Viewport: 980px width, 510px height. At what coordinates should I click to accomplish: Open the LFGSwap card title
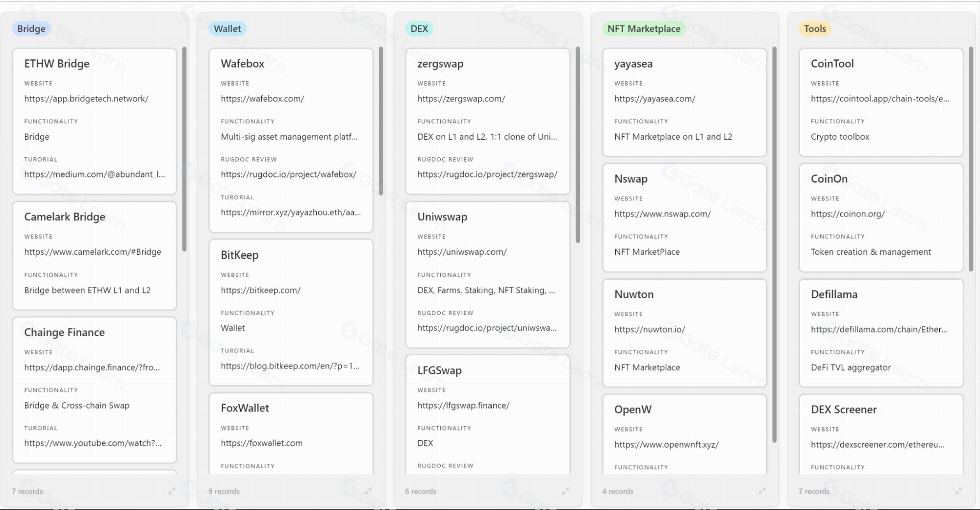439,370
